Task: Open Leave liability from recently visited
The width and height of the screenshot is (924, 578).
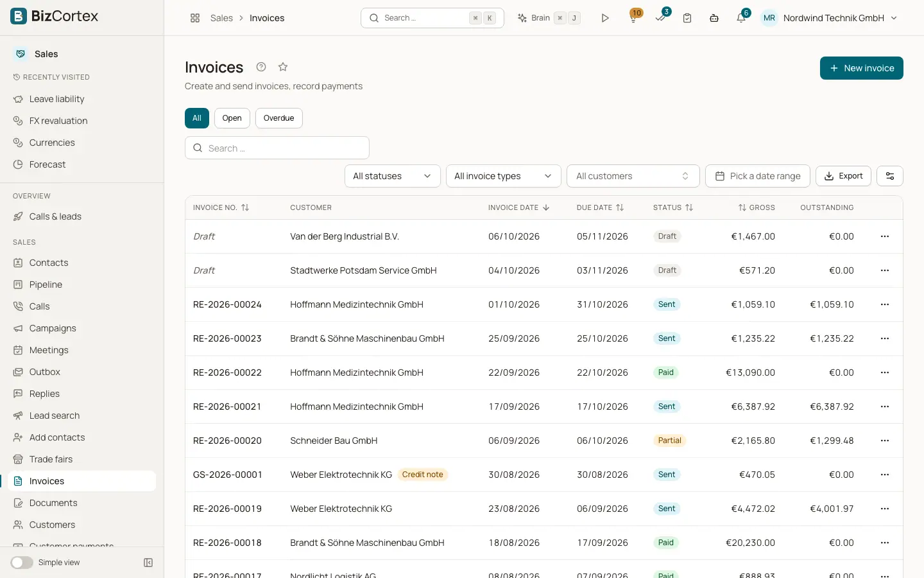Action: click(82, 99)
